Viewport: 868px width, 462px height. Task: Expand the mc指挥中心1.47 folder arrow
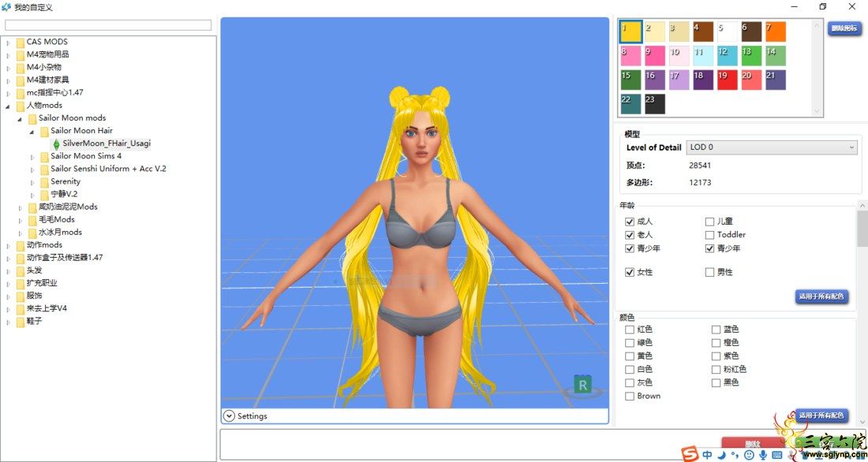[x=9, y=94]
